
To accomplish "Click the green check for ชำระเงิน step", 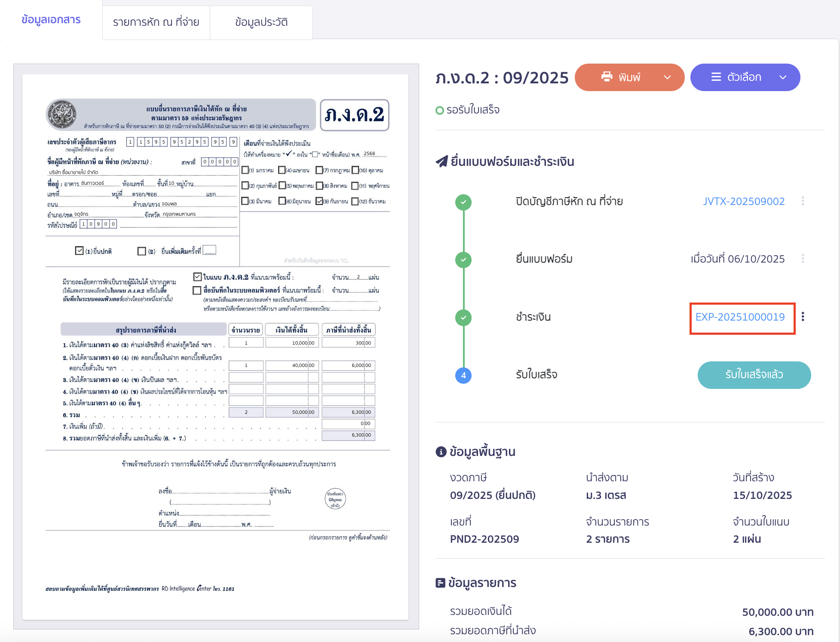I will (x=463, y=318).
